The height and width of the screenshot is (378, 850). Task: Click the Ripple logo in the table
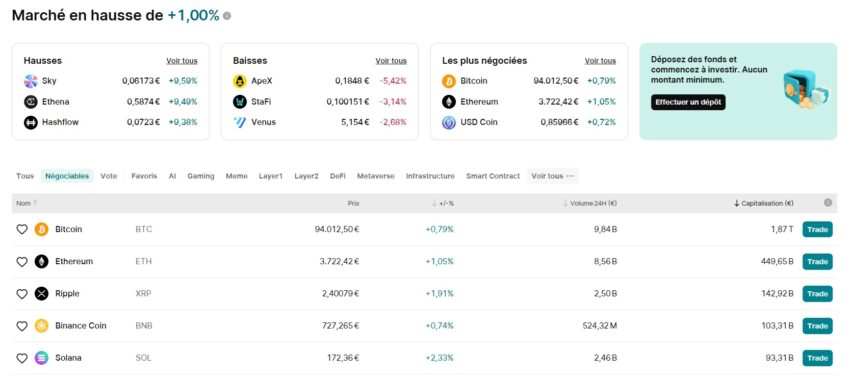tap(41, 294)
